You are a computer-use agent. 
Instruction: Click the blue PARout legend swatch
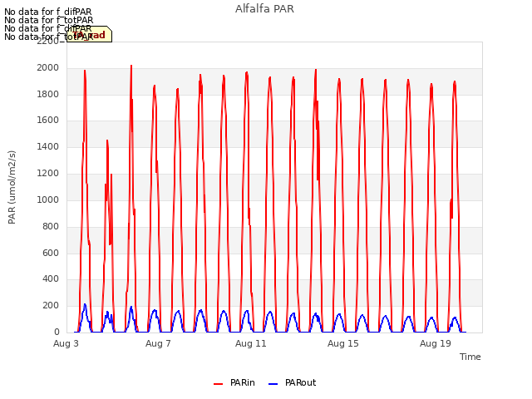coord(273,384)
